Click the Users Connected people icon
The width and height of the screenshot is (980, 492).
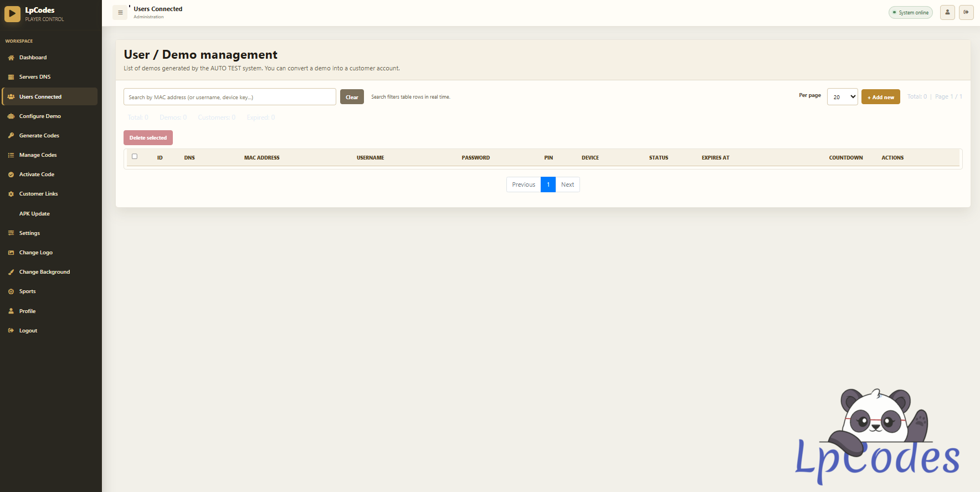coord(11,96)
